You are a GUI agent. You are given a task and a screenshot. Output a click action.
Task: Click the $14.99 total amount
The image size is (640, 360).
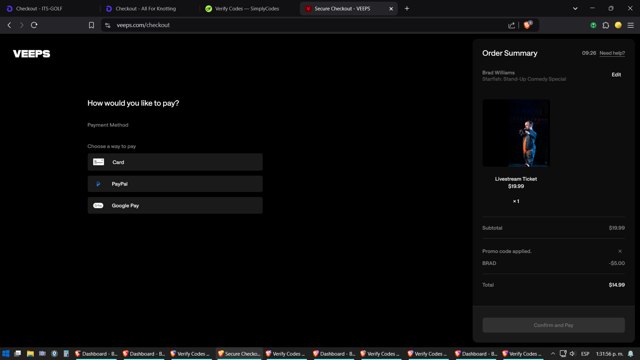coord(616,285)
